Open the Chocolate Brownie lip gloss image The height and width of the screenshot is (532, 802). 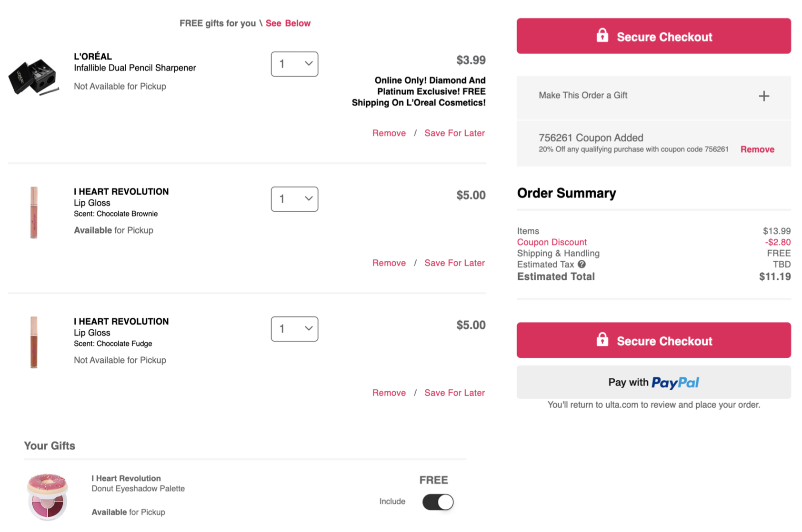[x=34, y=212]
